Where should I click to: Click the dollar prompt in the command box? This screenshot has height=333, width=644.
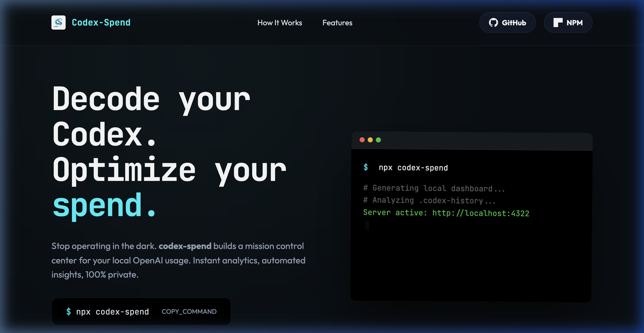[68, 311]
